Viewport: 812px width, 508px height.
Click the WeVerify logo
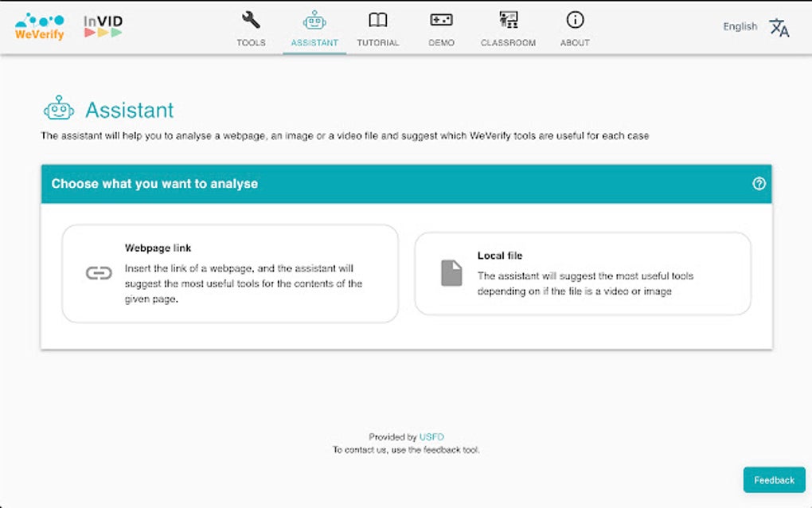(x=38, y=25)
